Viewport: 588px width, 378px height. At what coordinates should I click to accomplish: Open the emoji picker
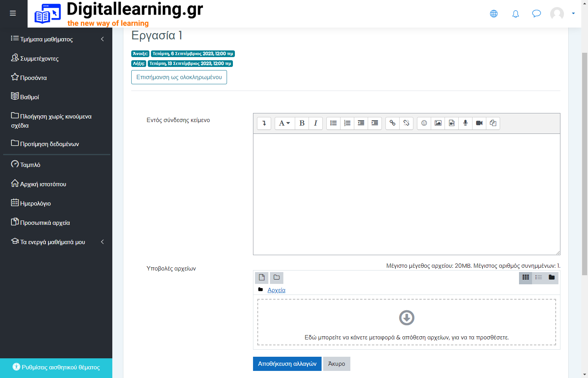pos(424,123)
